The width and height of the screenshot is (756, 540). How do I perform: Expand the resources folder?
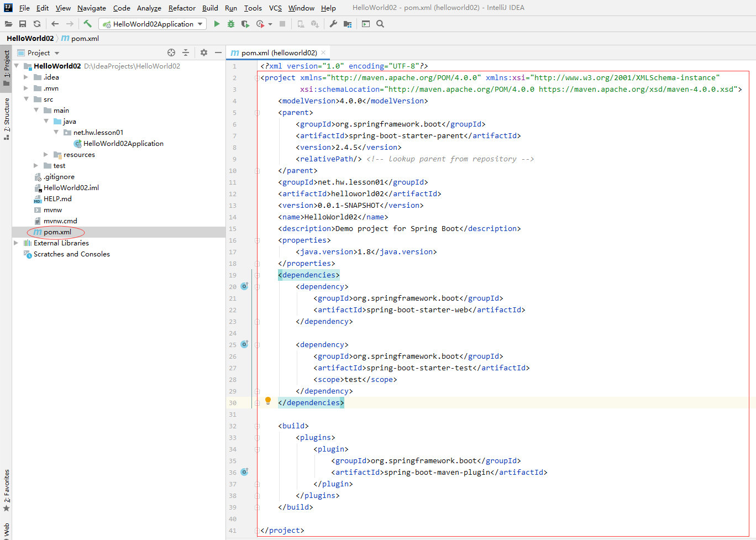46,154
